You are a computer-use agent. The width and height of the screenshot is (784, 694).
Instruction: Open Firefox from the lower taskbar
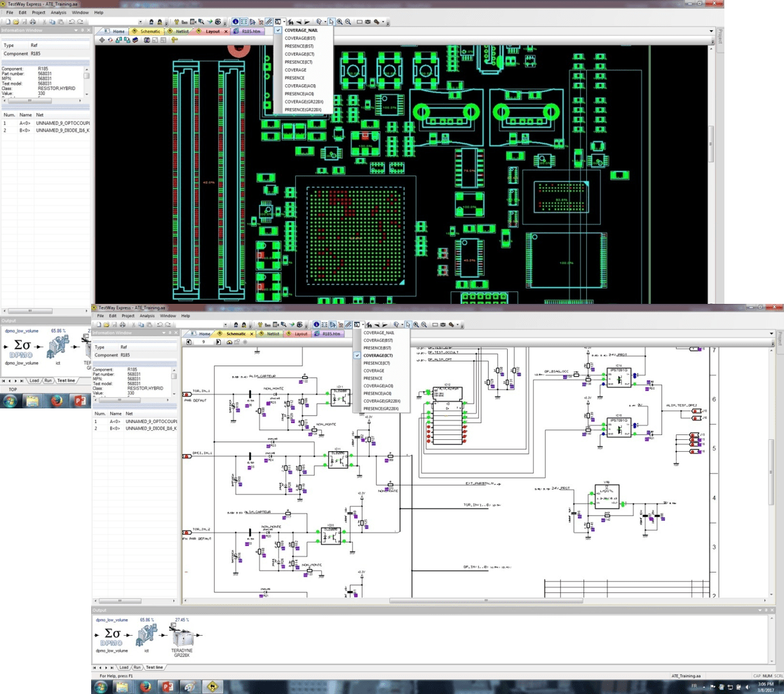click(x=146, y=686)
